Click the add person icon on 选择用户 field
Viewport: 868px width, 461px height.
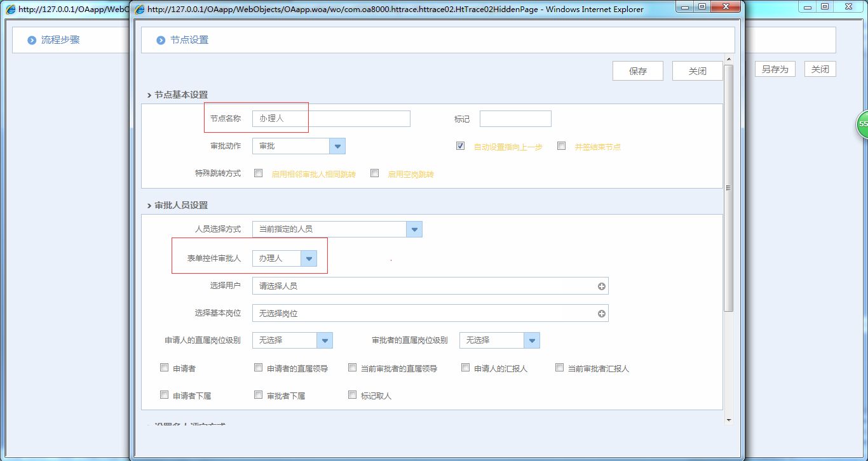click(x=601, y=286)
